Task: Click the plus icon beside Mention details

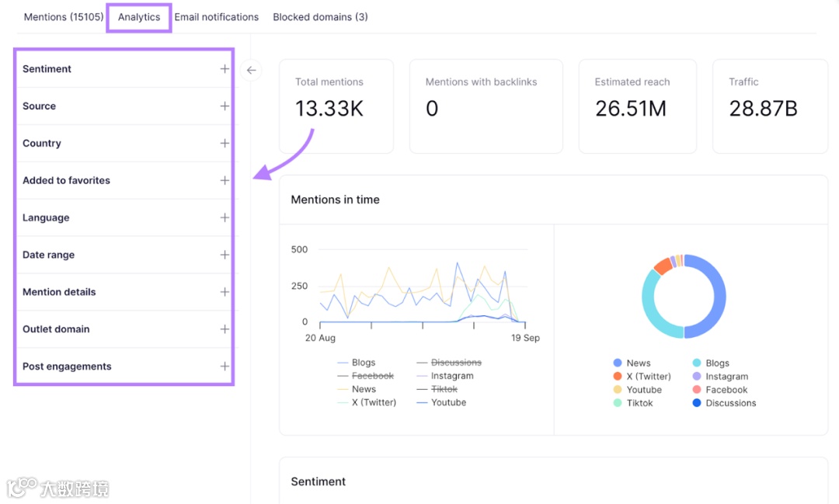Action: (x=225, y=292)
